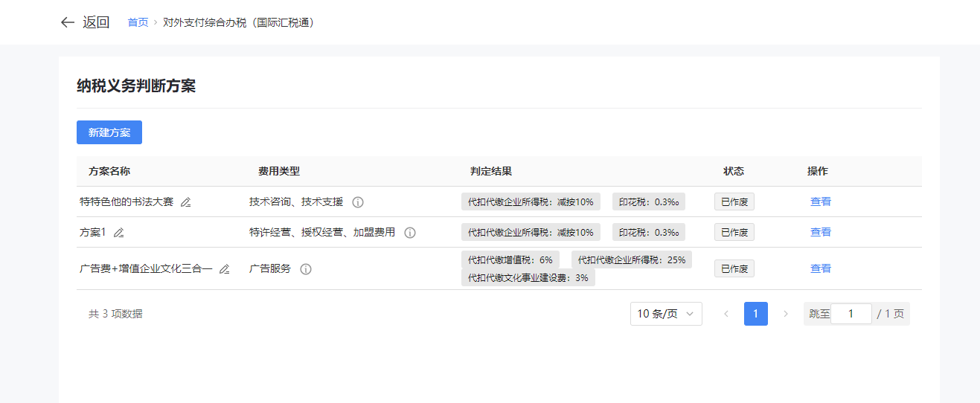Edit the name of 特特色他的书法大赛

tap(186, 202)
